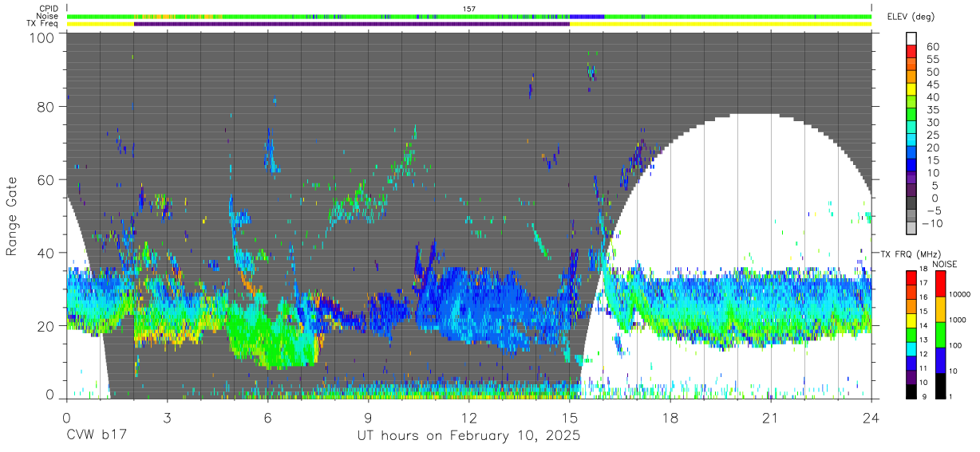Select the blue segment of NOISE color bar
Viewport: 980px width, 452px height.
click(x=941, y=360)
